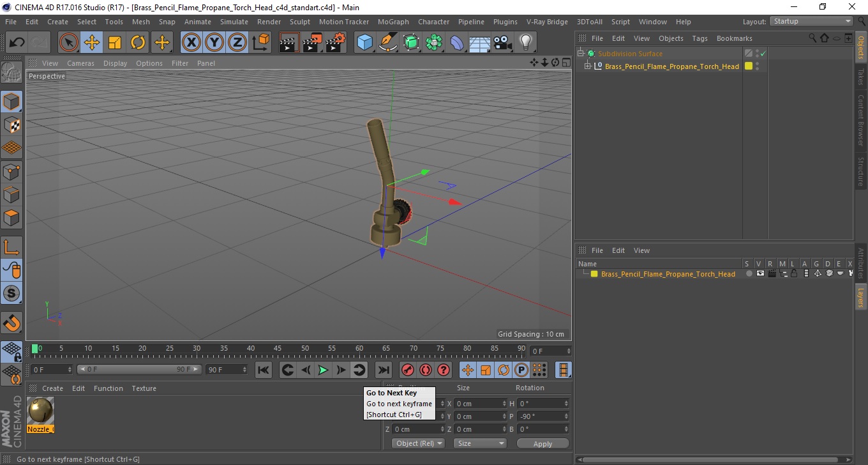Screen dimensions: 868x465
Task: Open the Layout Startup dropdown
Action: (x=812, y=21)
